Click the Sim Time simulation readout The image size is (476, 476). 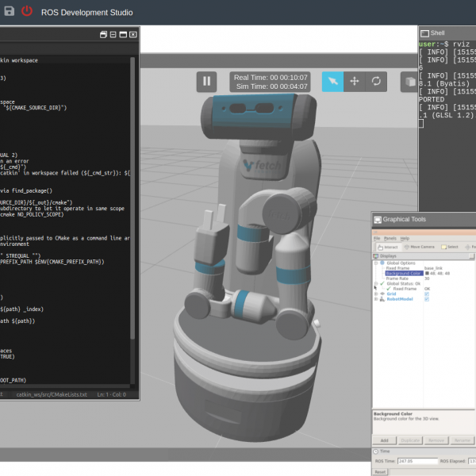click(x=271, y=86)
